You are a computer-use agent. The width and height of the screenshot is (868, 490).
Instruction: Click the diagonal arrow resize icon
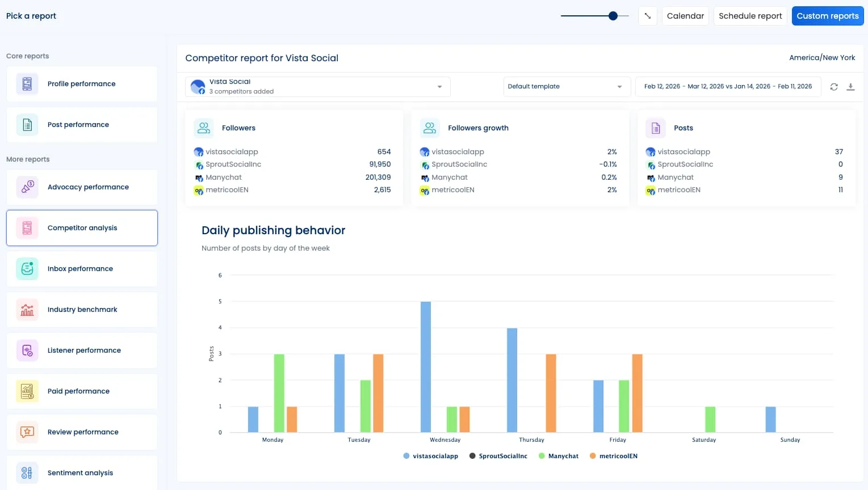[x=647, y=15]
